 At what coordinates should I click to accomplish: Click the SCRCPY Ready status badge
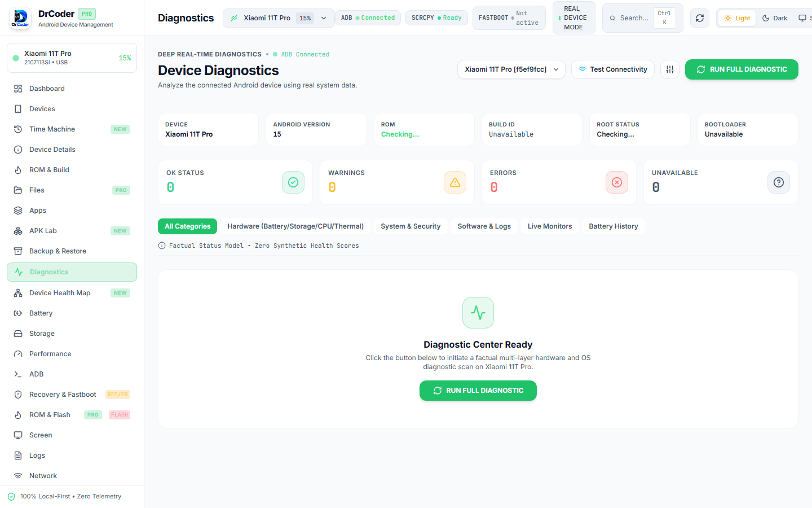[436, 18]
